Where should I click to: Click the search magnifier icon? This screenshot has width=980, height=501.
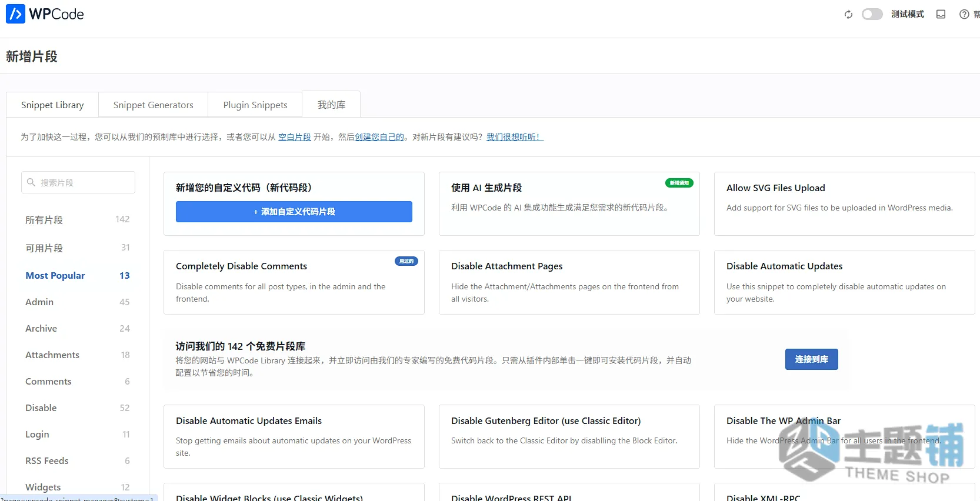click(31, 182)
